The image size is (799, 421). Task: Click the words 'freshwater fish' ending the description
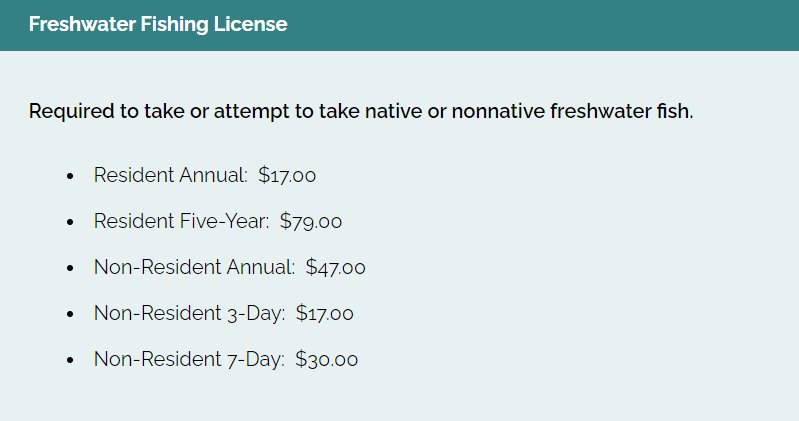click(622, 111)
